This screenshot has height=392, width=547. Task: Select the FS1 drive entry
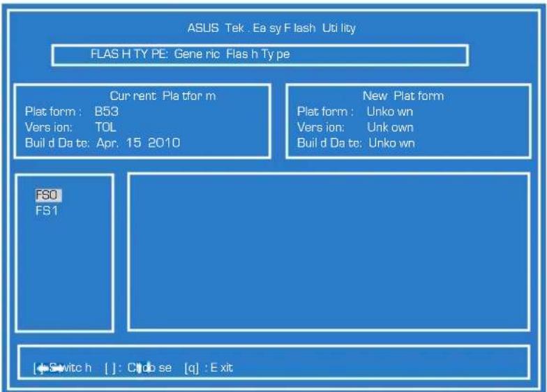pos(47,211)
